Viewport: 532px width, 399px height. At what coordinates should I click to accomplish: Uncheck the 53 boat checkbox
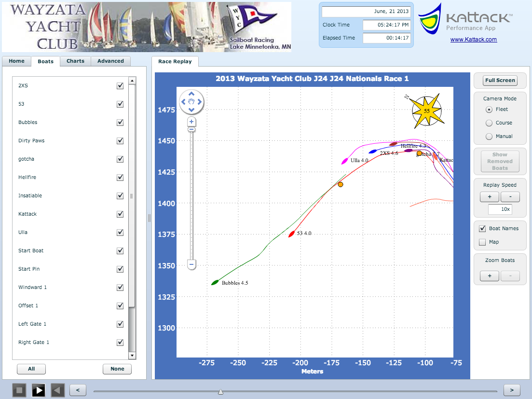(x=120, y=104)
